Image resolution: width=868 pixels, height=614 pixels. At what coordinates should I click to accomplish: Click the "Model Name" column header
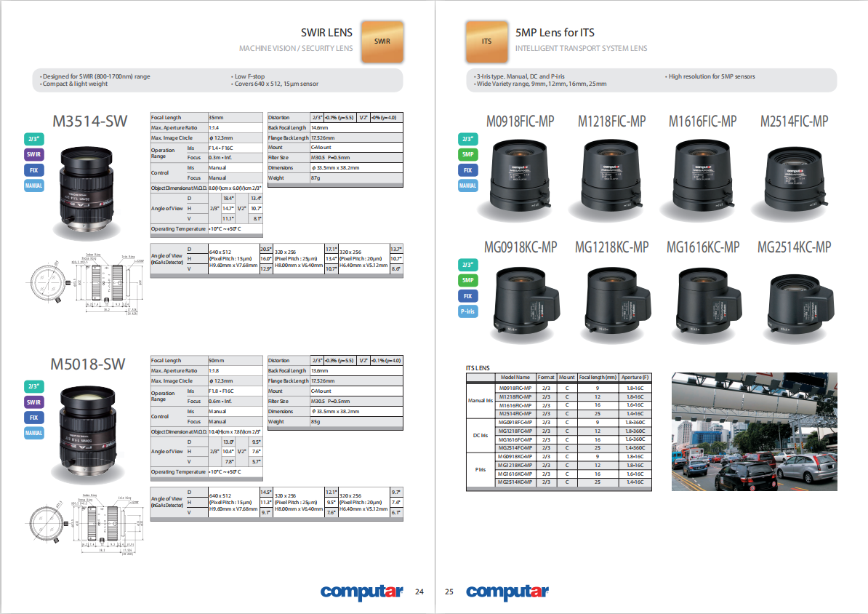(x=515, y=378)
